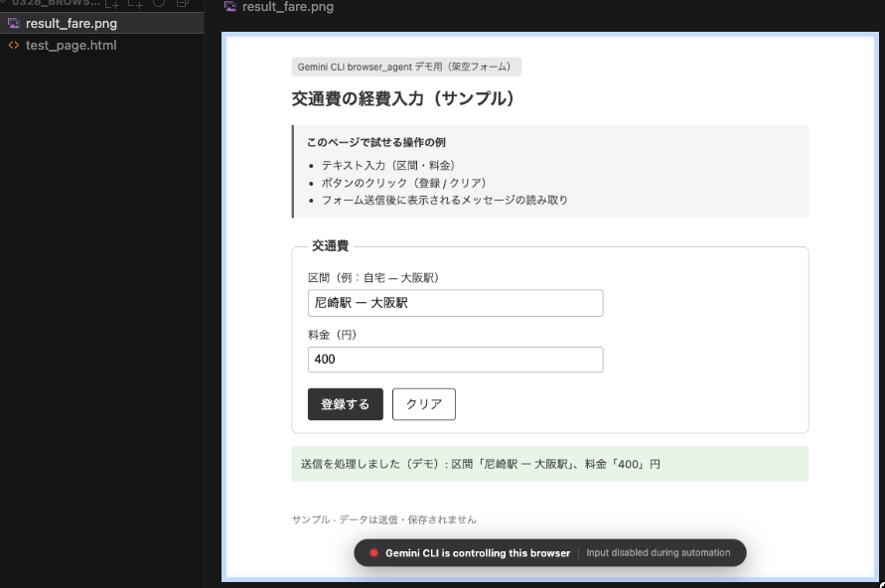Click the Gemini CLI browser_agent デモ用 badge

pyautogui.click(x=405, y=68)
